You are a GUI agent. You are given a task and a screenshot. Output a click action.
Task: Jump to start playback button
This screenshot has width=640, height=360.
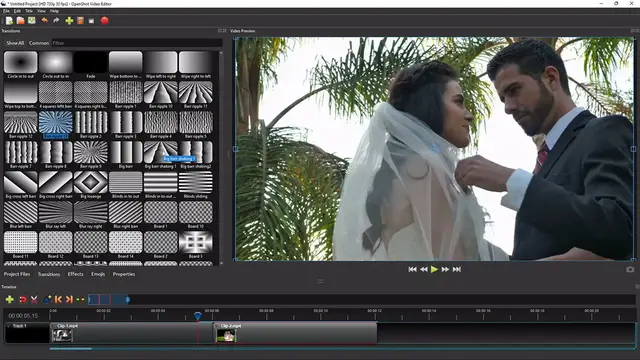(412, 269)
